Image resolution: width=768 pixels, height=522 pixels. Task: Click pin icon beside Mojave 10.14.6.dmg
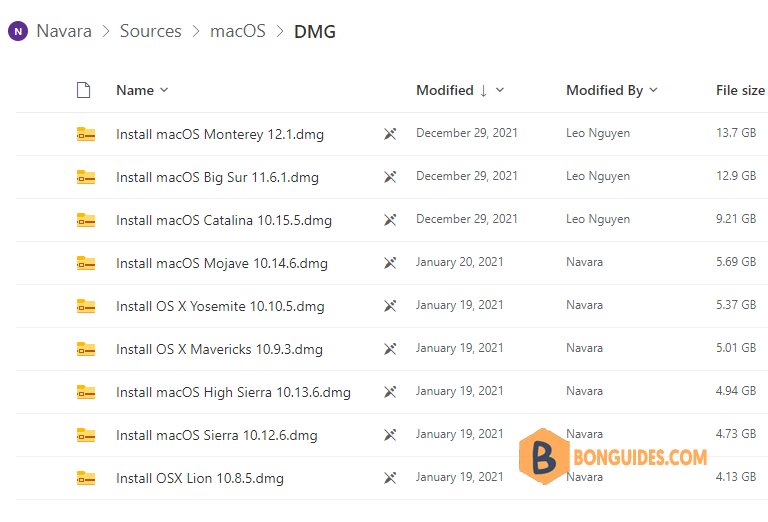(390, 263)
